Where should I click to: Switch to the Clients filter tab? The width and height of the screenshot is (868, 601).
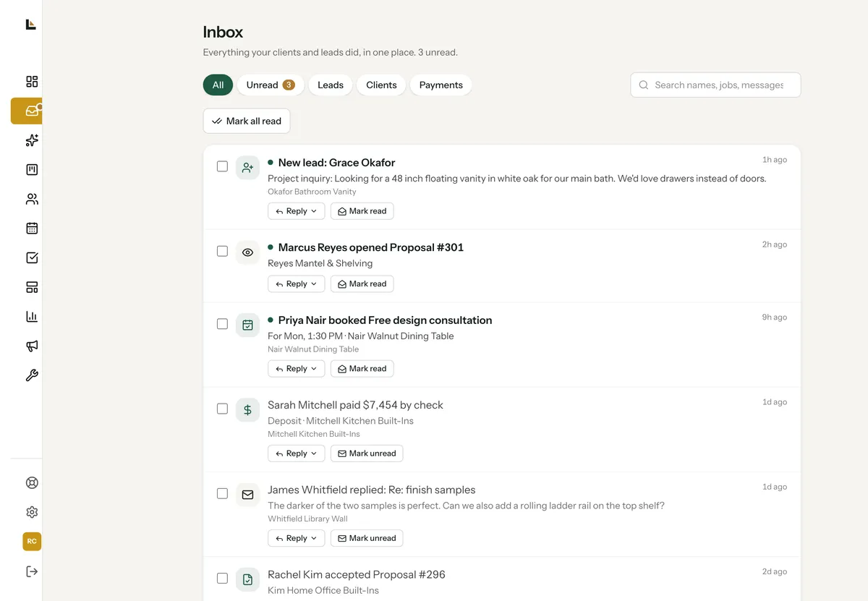(x=381, y=85)
